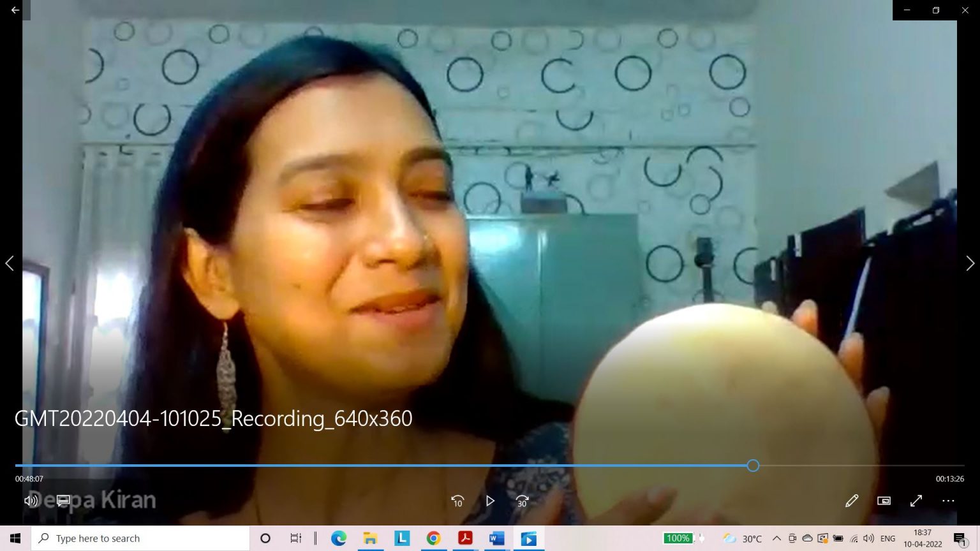Mute the video volume
Viewport: 980px width, 551px height.
click(30, 501)
